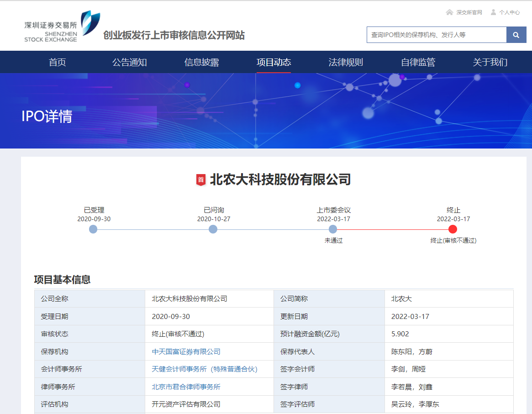Click the 审核状态 table value cell
This screenshot has height=414, width=532.
[209, 334]
